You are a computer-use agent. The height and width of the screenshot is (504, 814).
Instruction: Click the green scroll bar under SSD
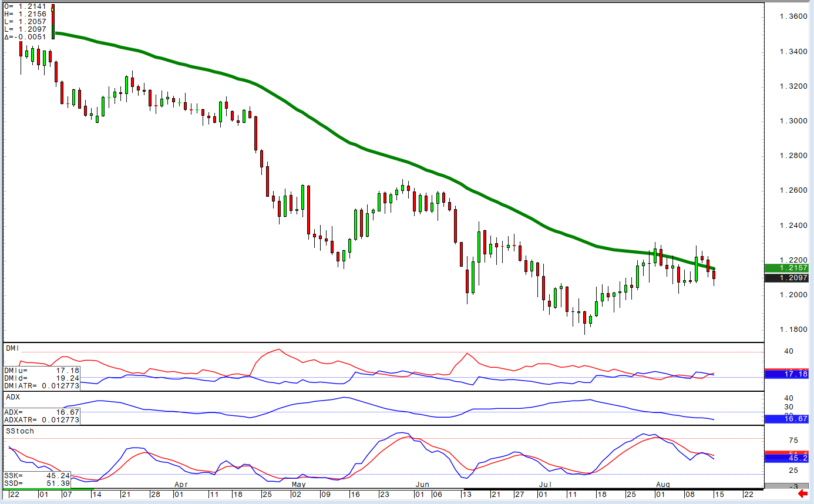48,488
